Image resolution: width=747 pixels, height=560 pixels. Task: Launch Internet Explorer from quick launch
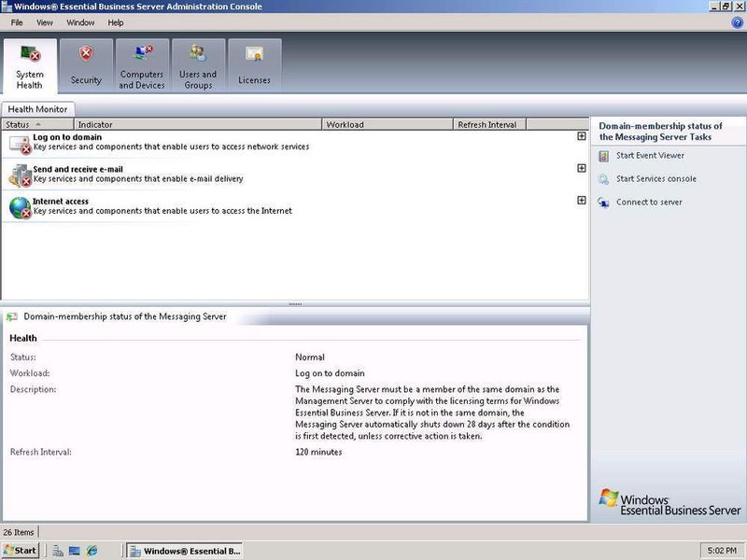92,551
